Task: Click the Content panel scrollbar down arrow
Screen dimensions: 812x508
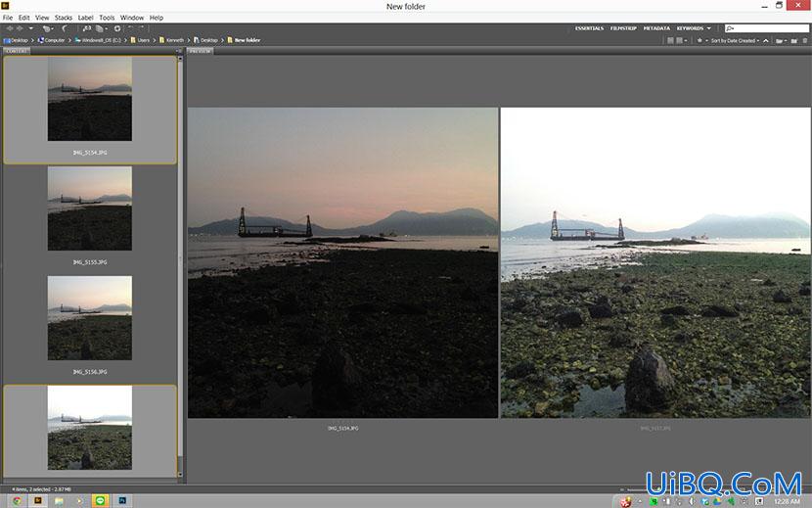Action: pyautogui.click(x=180, y=475)
